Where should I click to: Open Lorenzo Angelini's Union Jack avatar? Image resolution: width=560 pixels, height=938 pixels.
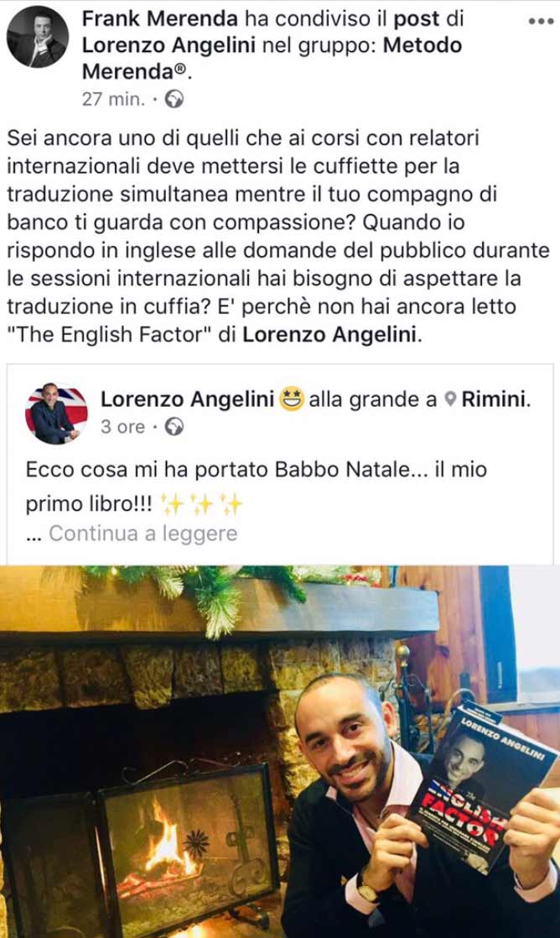56,414
